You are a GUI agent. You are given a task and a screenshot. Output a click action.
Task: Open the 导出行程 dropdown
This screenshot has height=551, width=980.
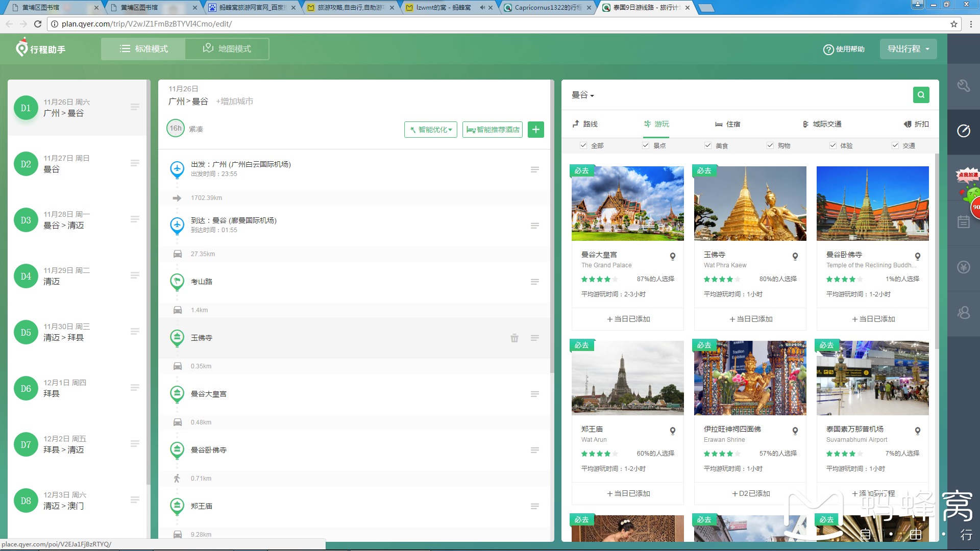908,49
